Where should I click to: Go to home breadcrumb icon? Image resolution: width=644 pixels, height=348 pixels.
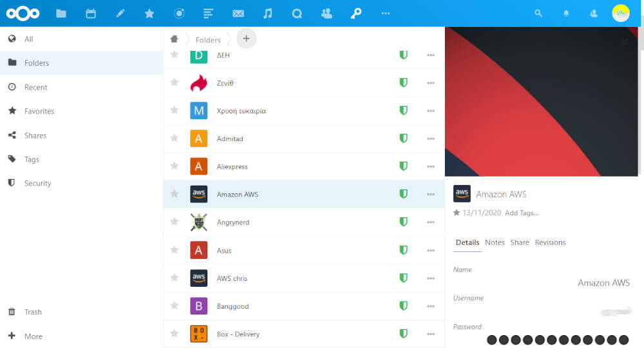point(174,39)
